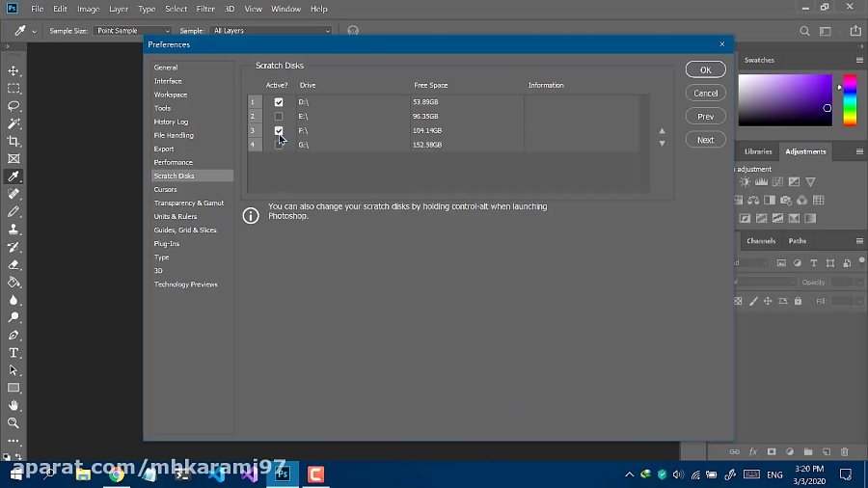Open the Sample Size dropdown
The image size is (868, 488).
(x=133, y=31)
